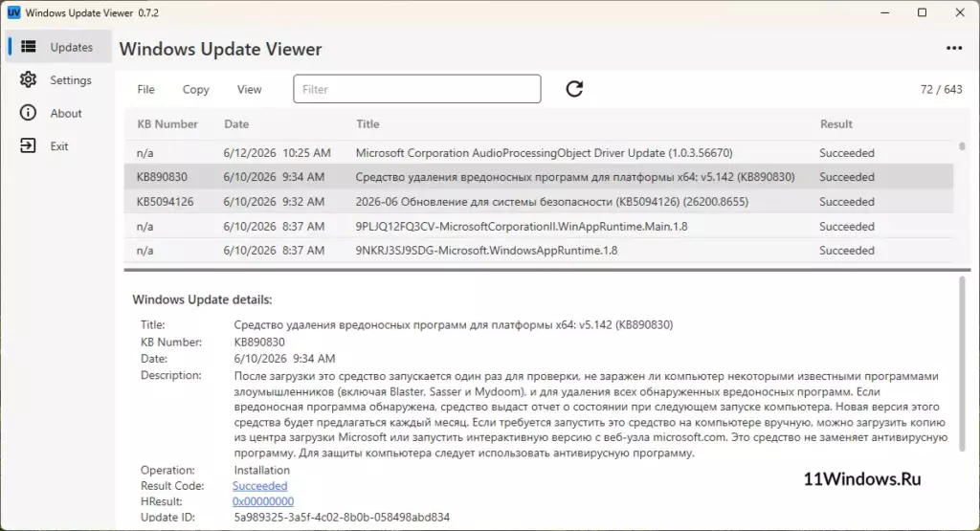Go to the Settings sidebar label
The width and height of the screenshot is (980, 531).
coord(71,80)
